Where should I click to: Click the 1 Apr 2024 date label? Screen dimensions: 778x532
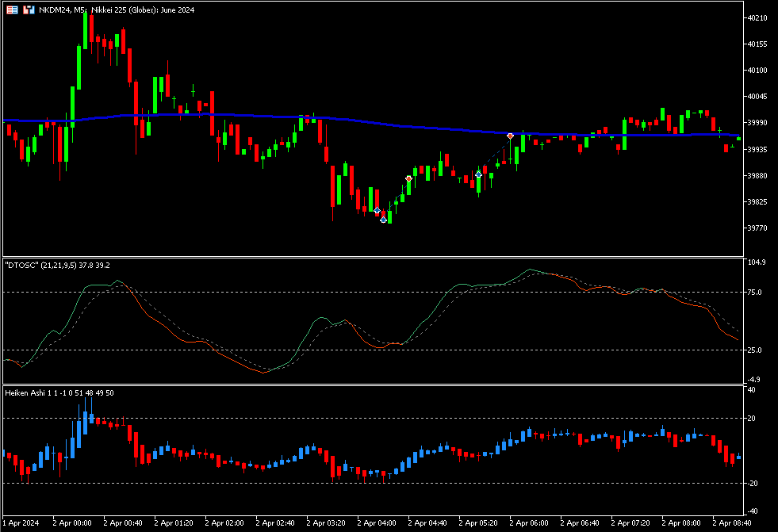tap(21, 523)
